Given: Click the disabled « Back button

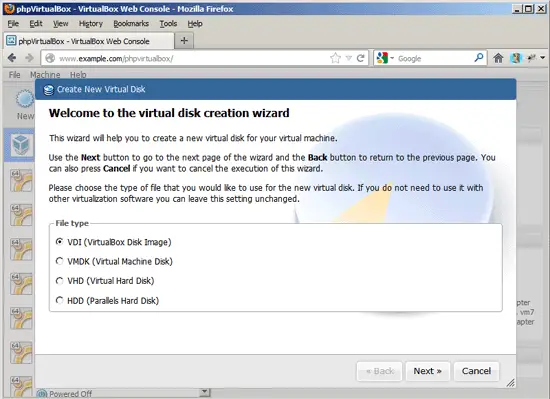Looking at the screenshot, I should 379,371.
